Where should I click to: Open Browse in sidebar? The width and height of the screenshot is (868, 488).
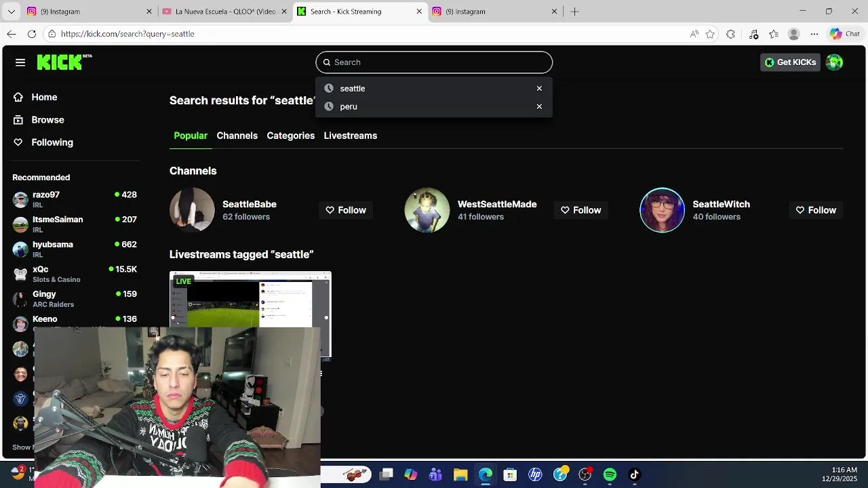(47, 120)
